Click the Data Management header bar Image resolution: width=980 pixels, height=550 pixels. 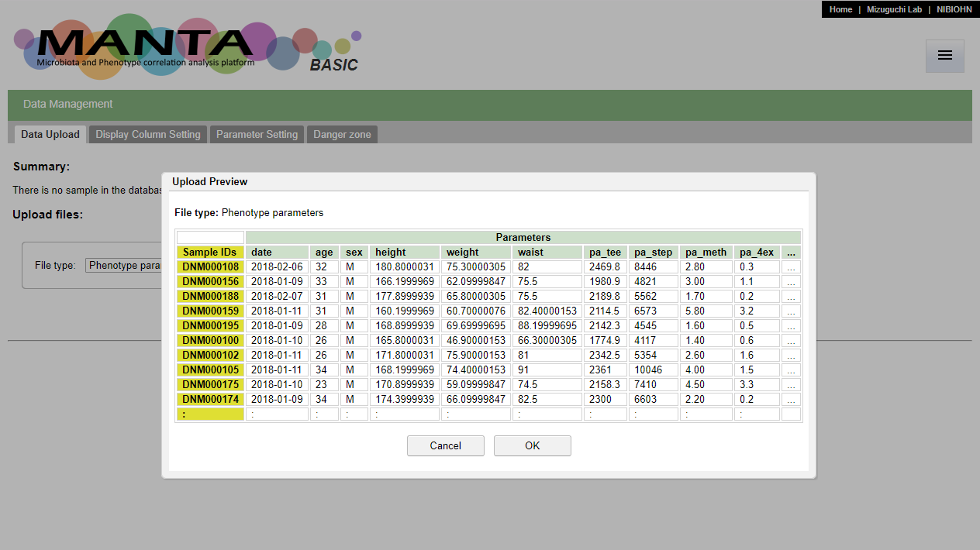[490, 105]
